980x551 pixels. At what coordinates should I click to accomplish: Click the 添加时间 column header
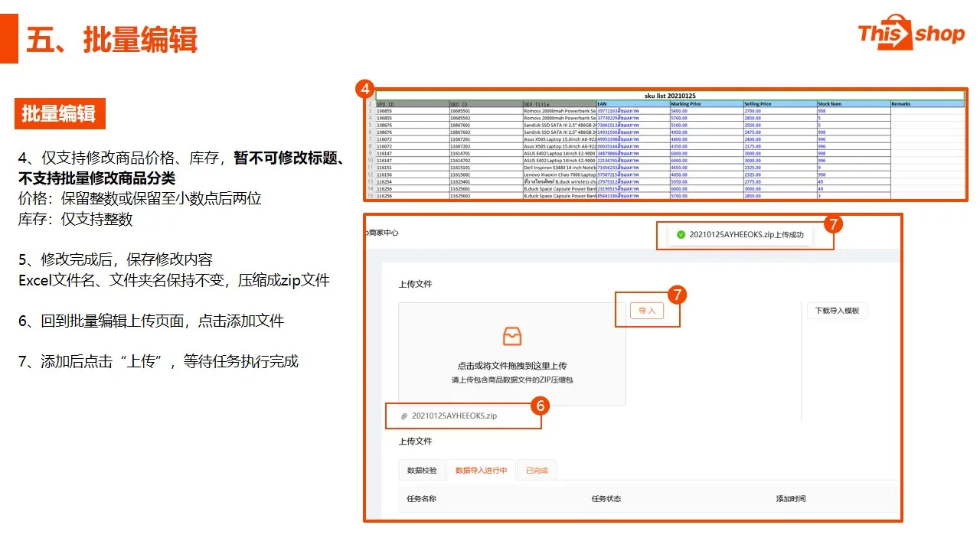(791, 499)
